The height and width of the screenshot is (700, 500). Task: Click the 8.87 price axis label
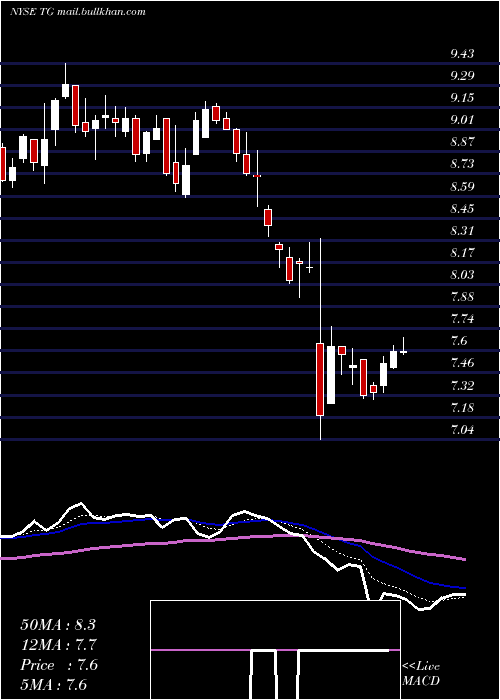click(462, 142)
